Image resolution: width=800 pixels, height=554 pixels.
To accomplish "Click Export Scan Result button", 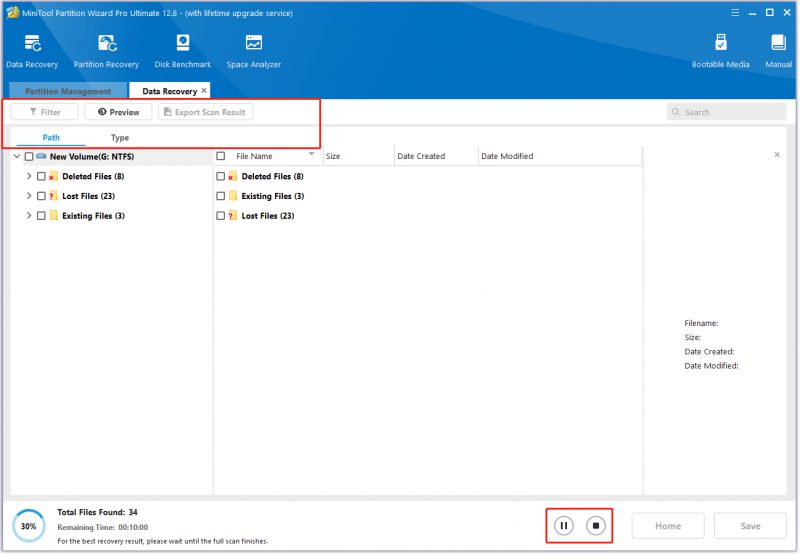I will pos(206,112).
